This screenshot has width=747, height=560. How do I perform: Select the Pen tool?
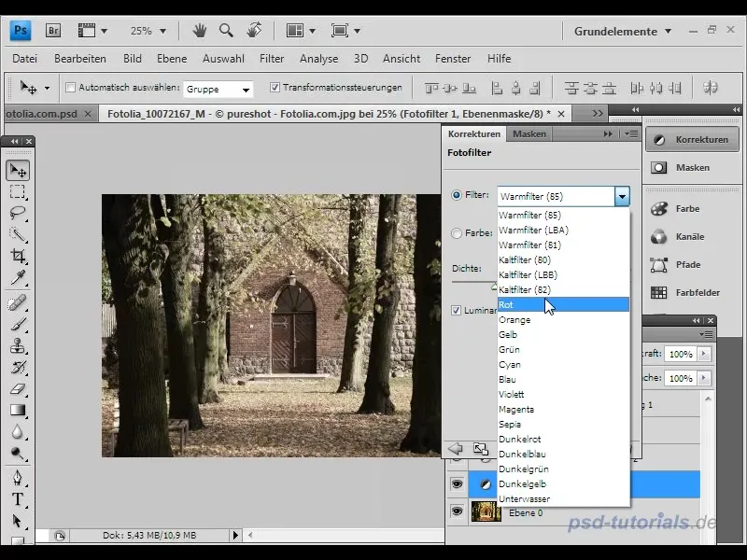pos(18,478)
